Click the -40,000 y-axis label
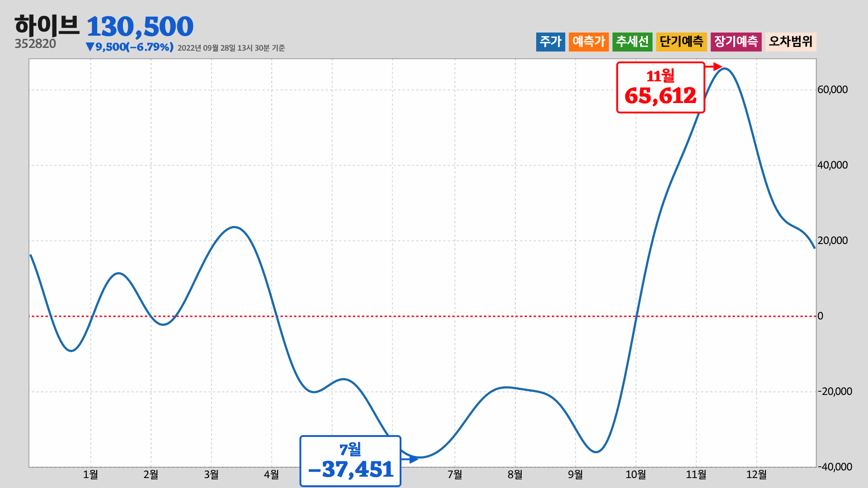Screen dimensions: 868x488 click(x=835, y=467)
